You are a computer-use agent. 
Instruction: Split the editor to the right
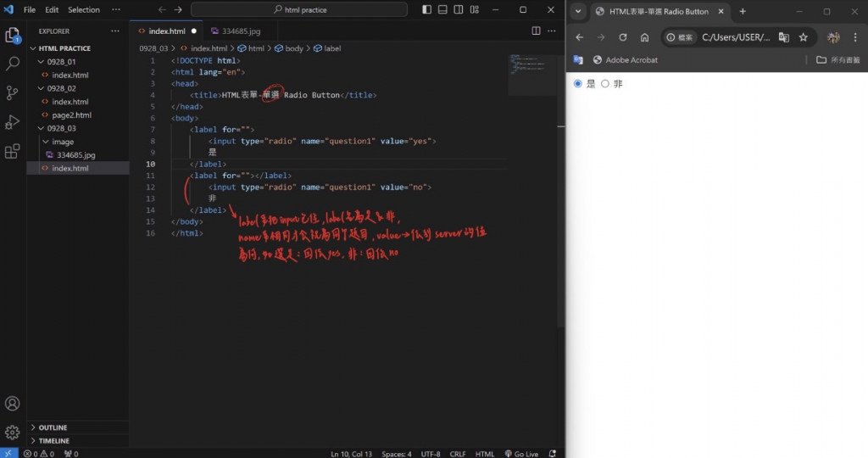click(x=536, y=31)
